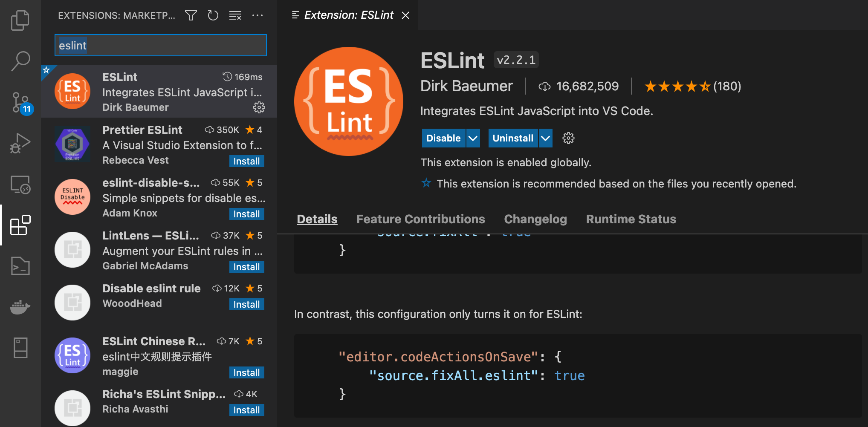Open manage gear next to Uninstall button
Screen dimensions: 868x427
[568, 138]
